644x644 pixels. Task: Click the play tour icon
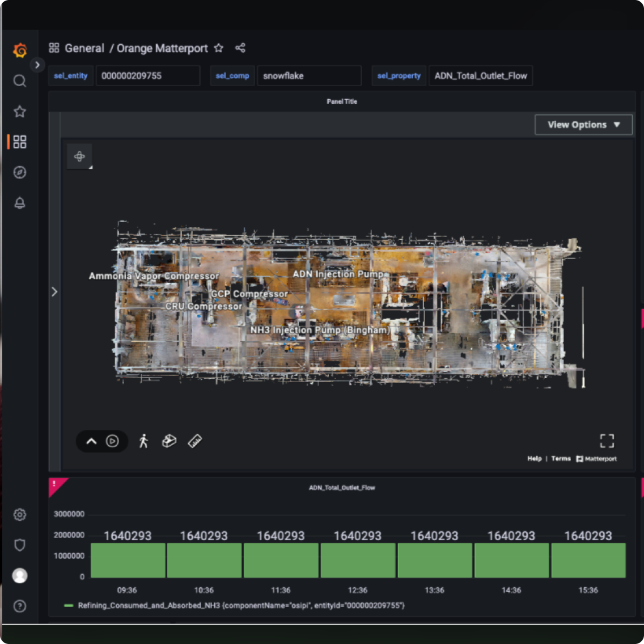[112, 441]
